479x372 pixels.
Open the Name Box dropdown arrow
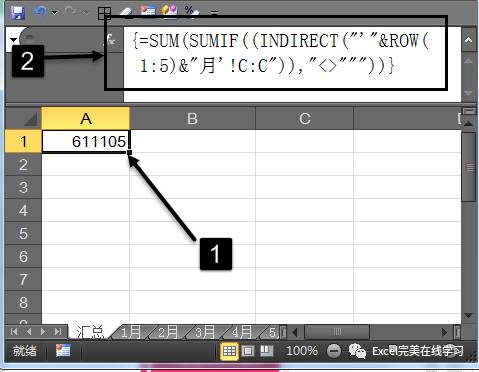pyautogui.click(x=13, y=40)
